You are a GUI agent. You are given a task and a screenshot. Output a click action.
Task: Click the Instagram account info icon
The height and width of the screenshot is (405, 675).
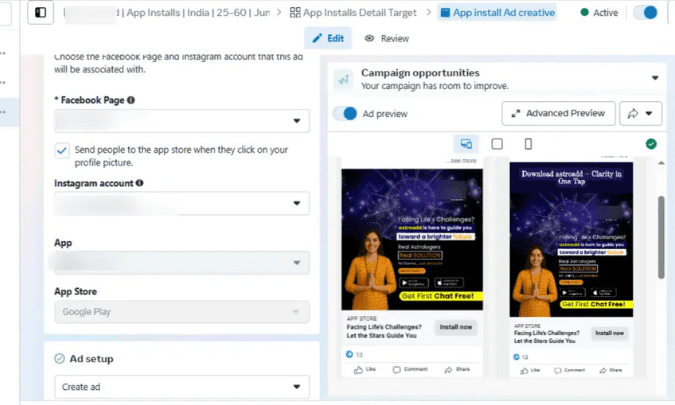[x=139, y=183]
